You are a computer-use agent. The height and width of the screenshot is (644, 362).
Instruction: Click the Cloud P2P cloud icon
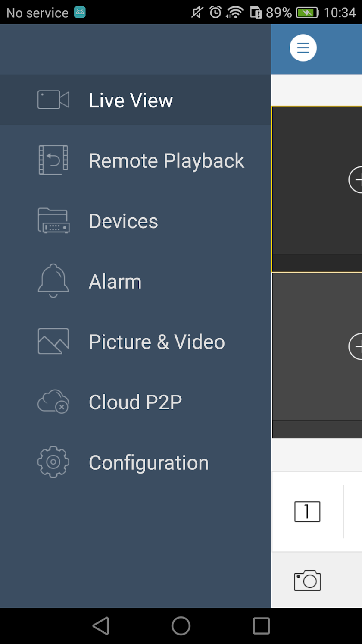click(x=53, y=402)
